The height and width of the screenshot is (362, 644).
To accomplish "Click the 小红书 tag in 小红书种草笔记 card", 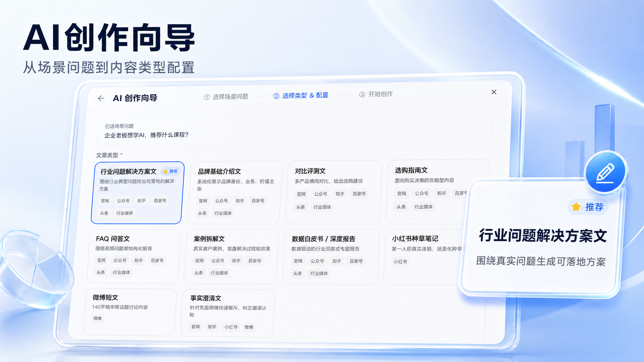I will [x=400, y=262].
